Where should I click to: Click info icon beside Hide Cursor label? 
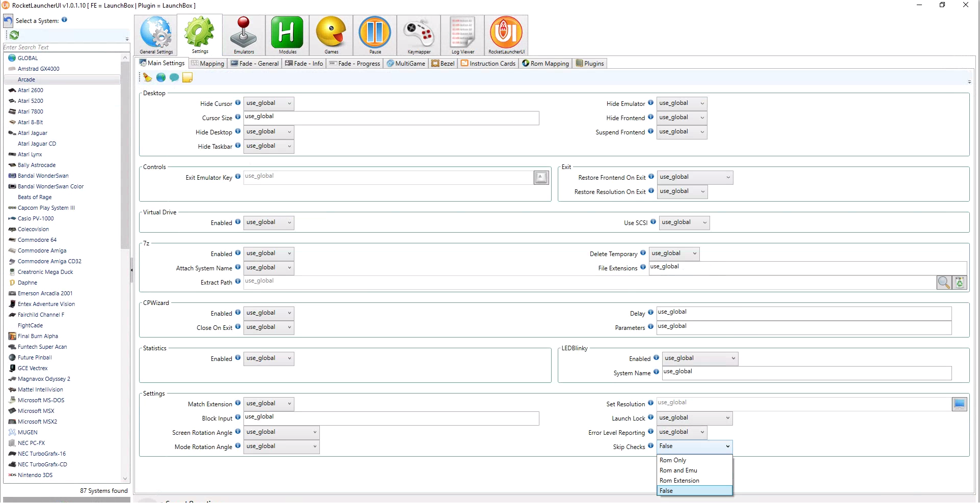[x=238, y=103]
